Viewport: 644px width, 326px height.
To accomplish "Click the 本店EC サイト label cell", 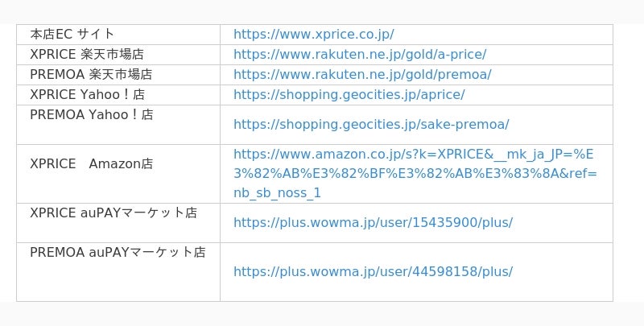I will pos(72,34).
